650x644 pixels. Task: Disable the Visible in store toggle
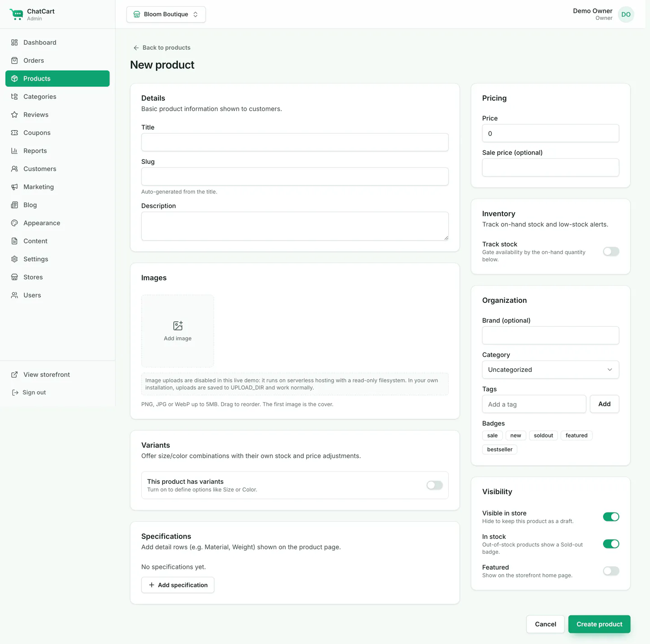coord(611,517)
